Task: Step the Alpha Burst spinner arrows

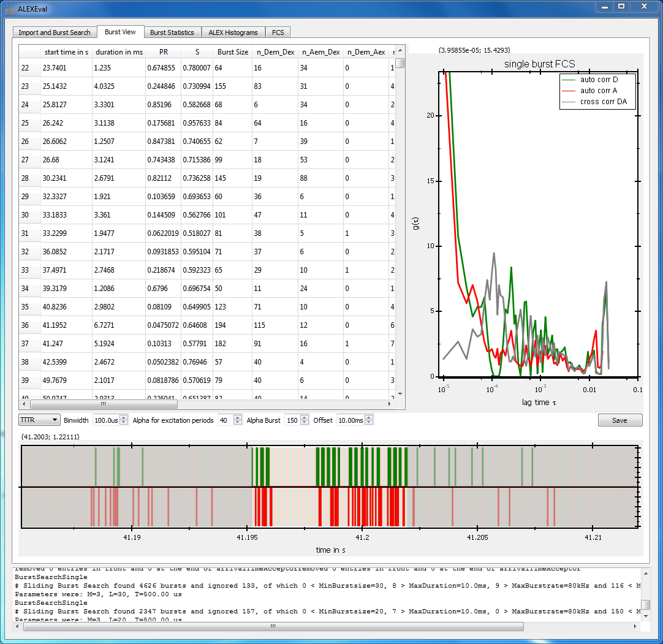Action: pos(305,420)
